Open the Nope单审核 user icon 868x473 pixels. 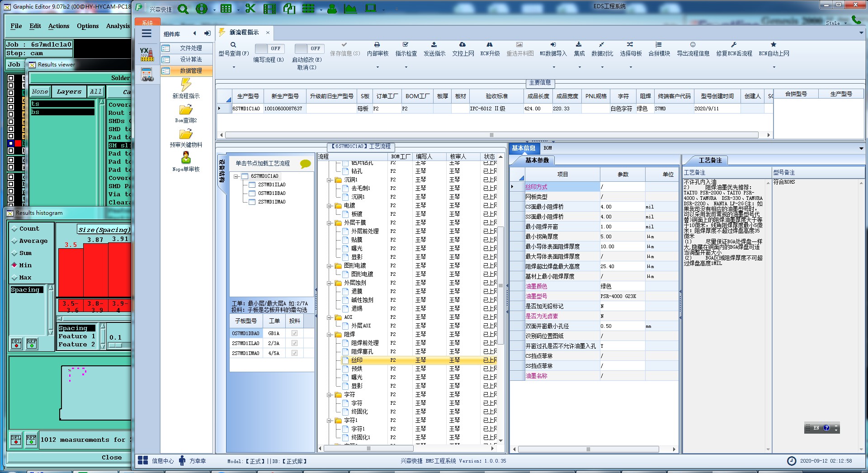[186, 157]
